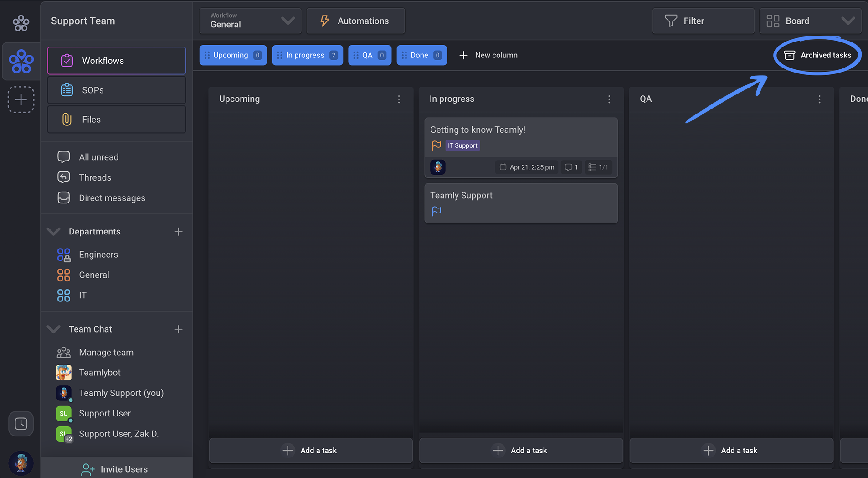
Task: Select the blue Support Team workspace icon
Action: click(x=21, y=61)
